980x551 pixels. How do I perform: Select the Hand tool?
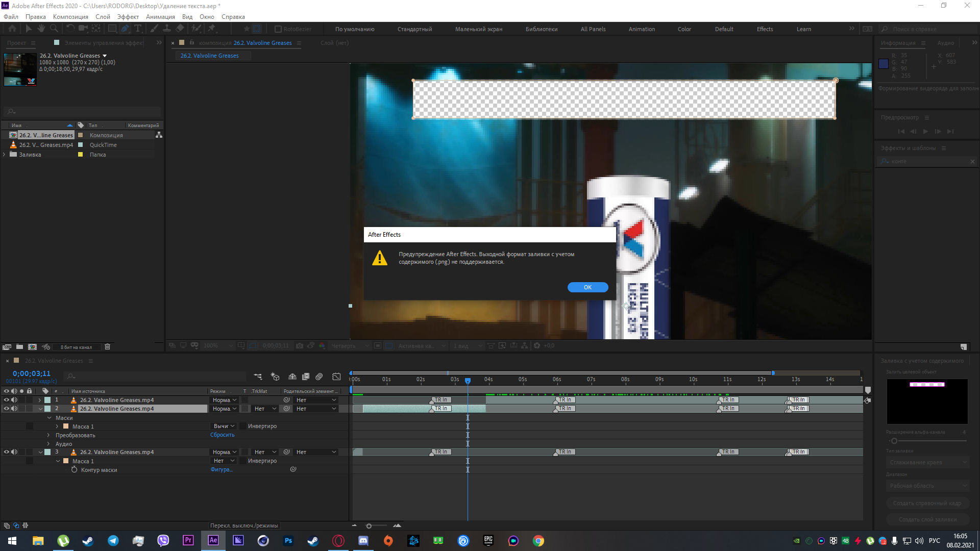41,29
